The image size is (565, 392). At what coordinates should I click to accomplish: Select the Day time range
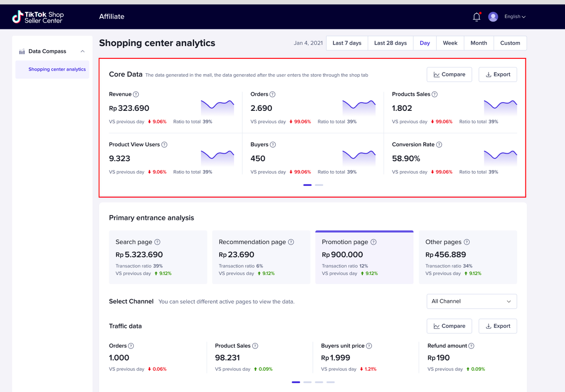[425, 43]
